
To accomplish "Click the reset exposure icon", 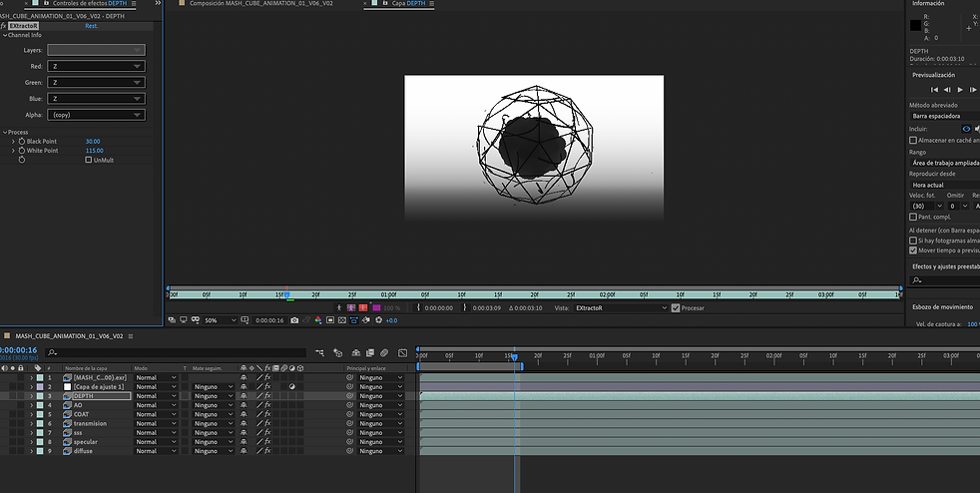I will click(x=378, y=320).
